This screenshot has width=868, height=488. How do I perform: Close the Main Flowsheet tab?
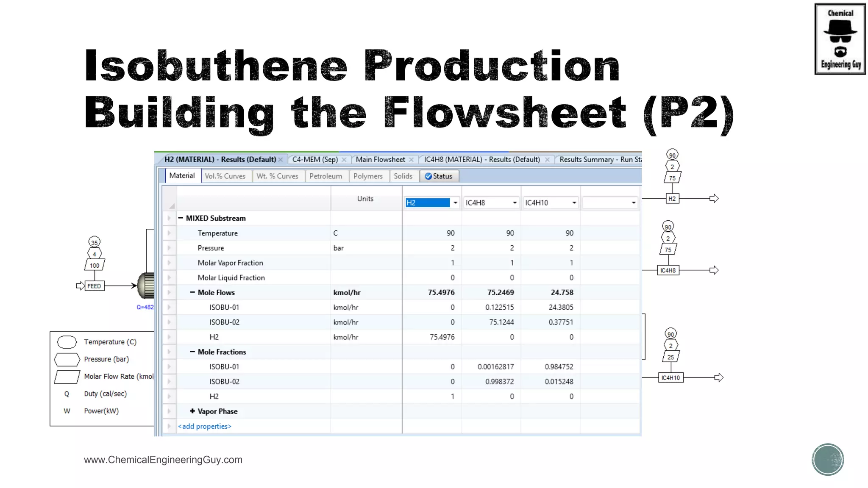click(411, 160)
